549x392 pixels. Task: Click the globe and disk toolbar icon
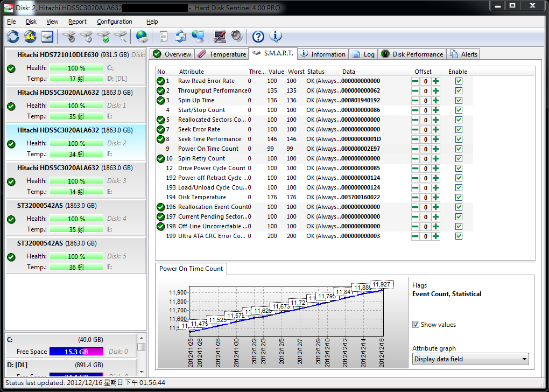click(x=142, y=37)
